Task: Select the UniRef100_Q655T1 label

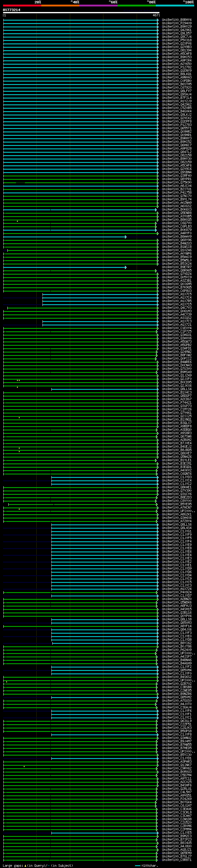Action: click(x=176, y=128)
